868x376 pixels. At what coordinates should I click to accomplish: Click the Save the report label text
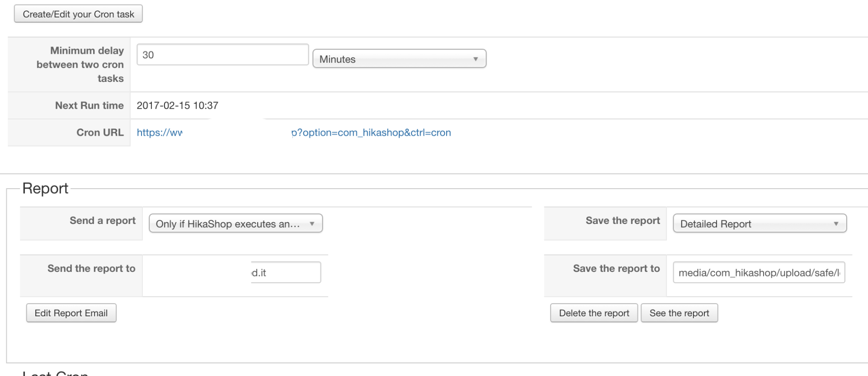point(623,221)
